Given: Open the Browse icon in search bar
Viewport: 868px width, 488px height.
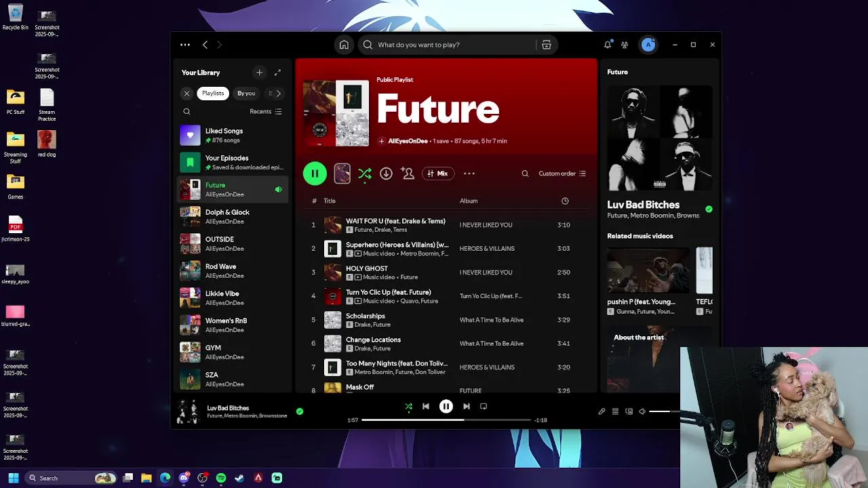Looking at the screenshot, I should (546, 45).
